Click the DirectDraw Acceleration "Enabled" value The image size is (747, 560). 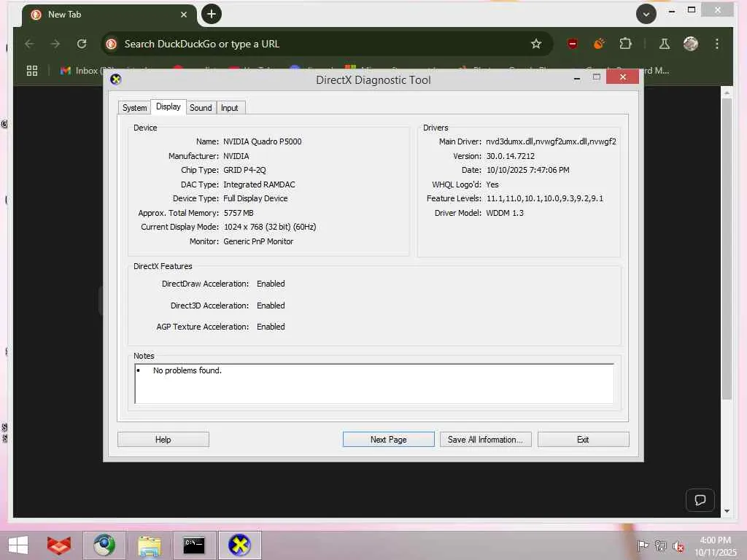click(271, 284)
